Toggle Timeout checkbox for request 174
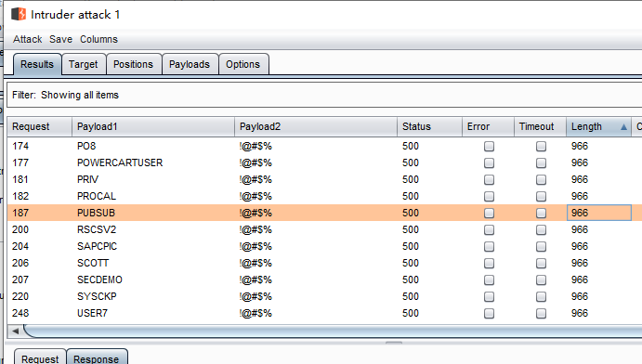Screen dimensions: 642x364 541,147
